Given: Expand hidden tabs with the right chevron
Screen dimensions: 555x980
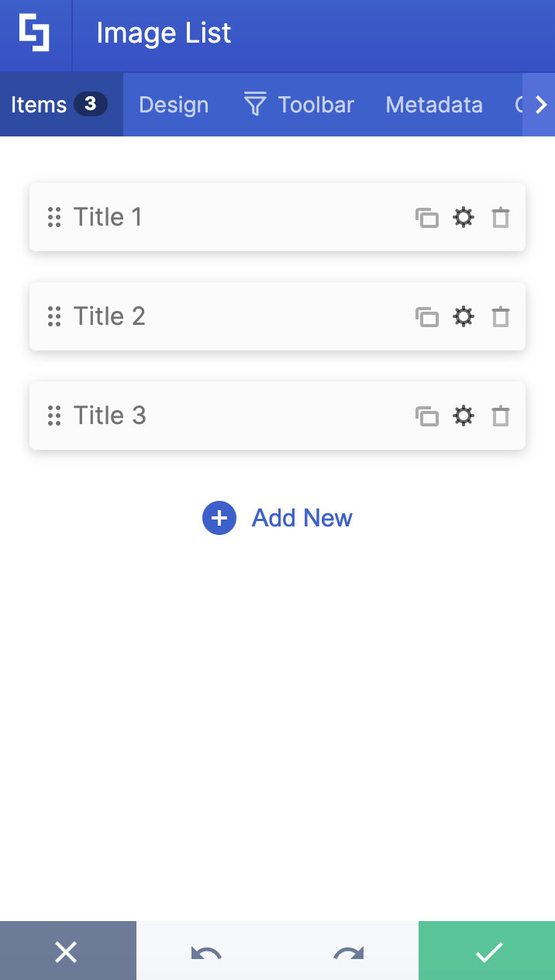Looking at the screenshot, I should 541,104.
